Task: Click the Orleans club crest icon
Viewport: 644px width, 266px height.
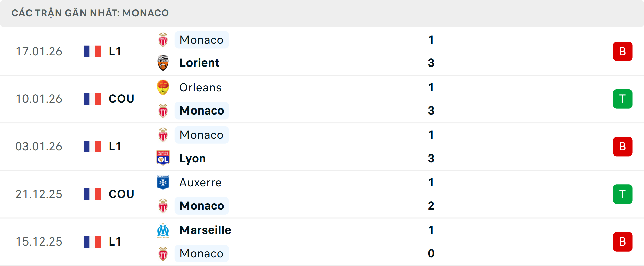Action: click(163, 87)
